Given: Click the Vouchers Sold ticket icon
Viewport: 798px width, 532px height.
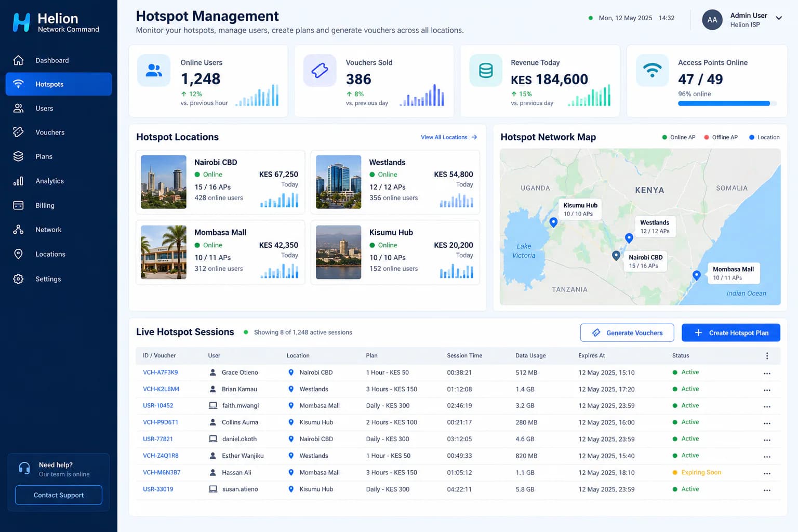Looking at the screenshot, I should click(x=320, y=70).
